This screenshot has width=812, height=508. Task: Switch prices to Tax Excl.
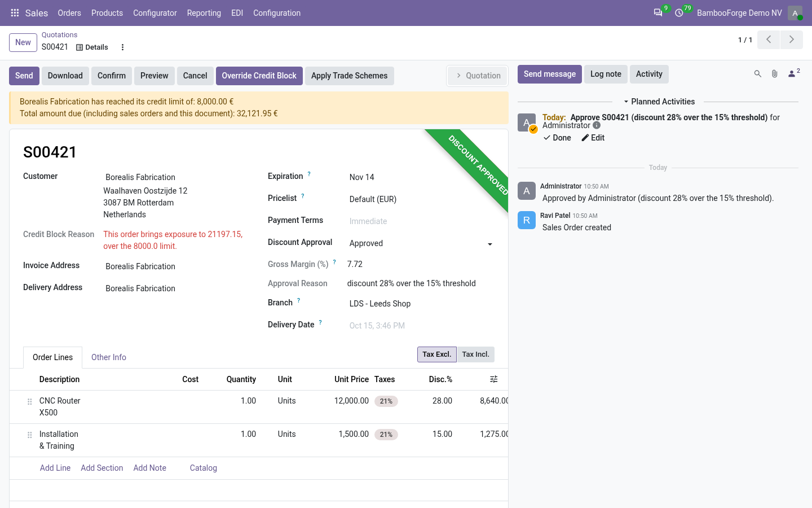pos(437,354)
